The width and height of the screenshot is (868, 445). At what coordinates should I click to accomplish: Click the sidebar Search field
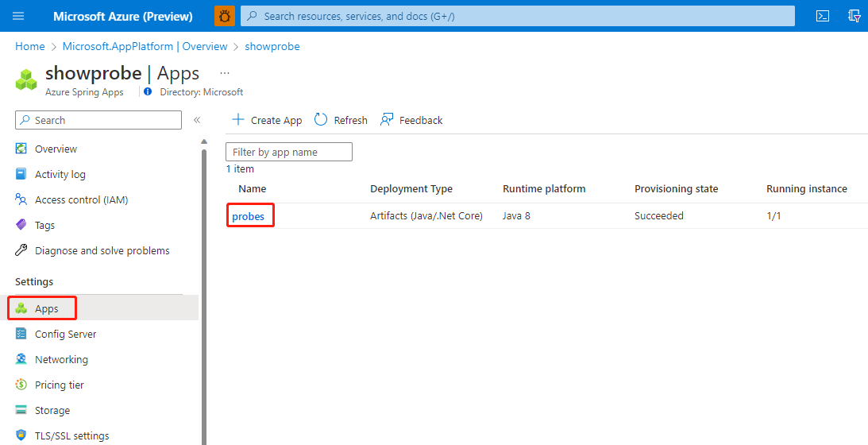tap(98, 120)
